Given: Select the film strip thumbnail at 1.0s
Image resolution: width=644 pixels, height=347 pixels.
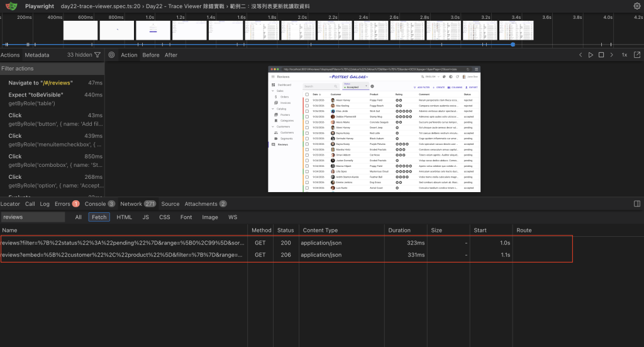Looking at the screenshot, I should click(x=153, y=30).
